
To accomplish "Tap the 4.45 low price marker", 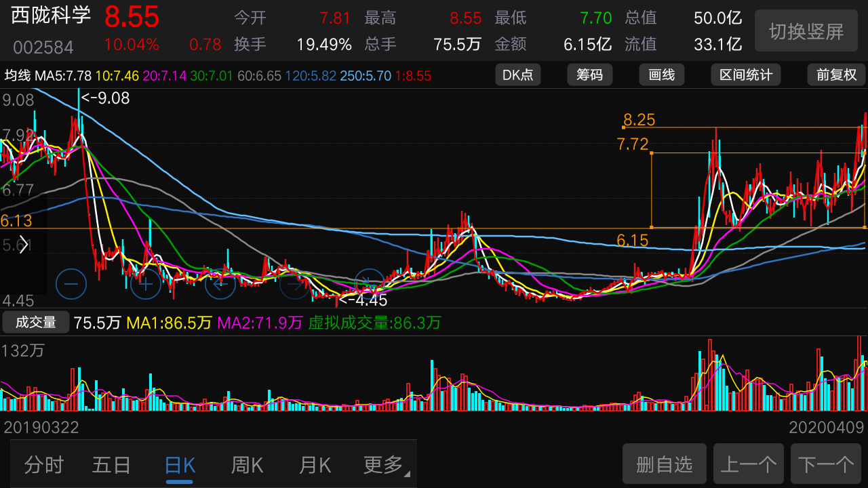I will pyautogui.click(x=363, y=300).
